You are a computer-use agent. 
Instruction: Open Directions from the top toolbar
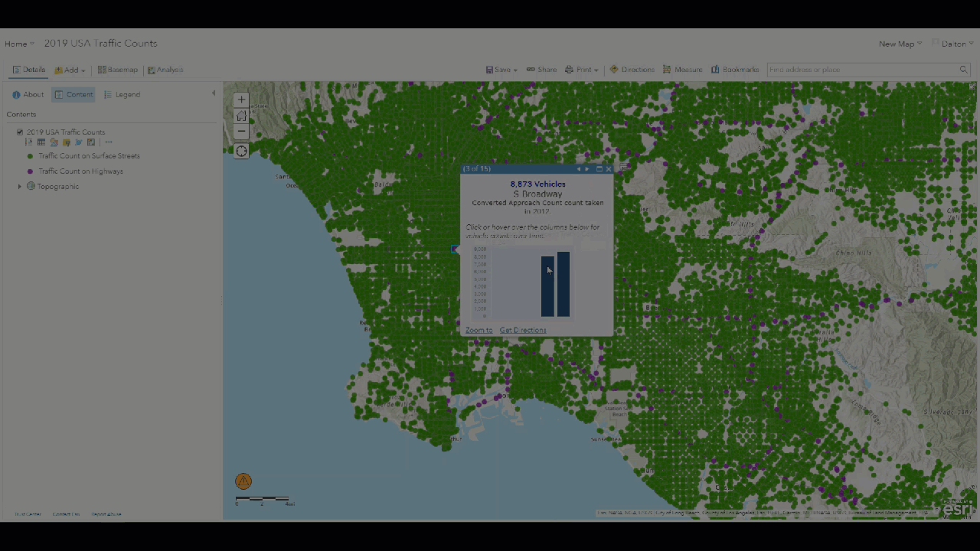click(633, 70)
